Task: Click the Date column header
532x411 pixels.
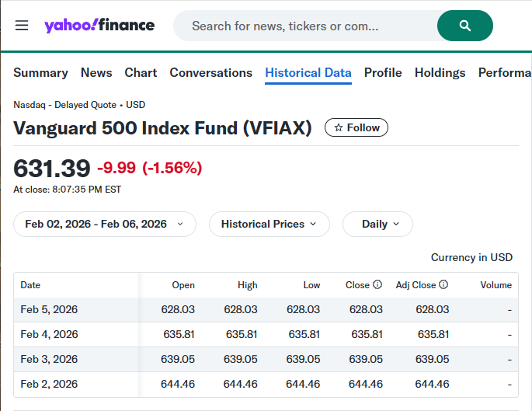Action: (x=30, y=284)
